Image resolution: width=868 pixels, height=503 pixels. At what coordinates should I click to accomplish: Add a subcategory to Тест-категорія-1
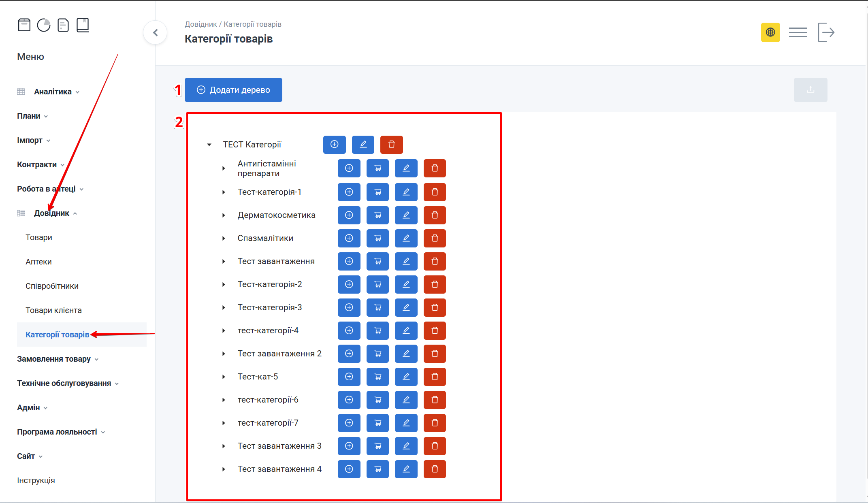[x=349, y=192]
